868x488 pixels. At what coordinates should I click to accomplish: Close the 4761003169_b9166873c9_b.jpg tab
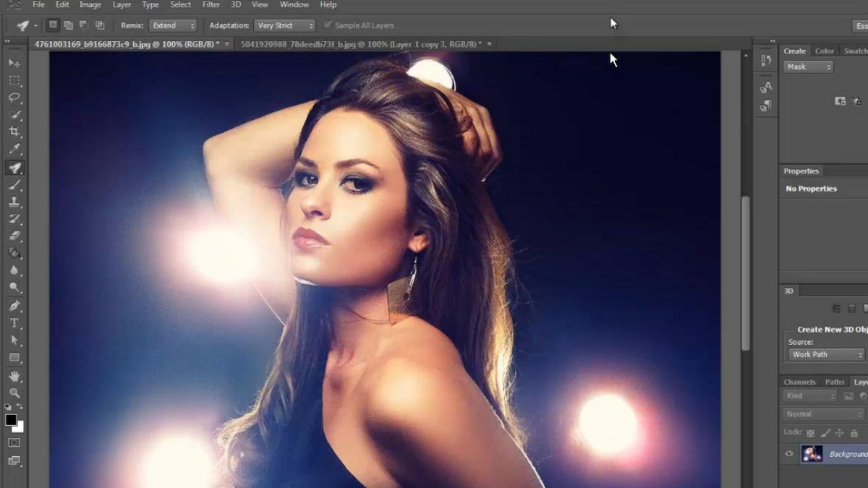click(227, 44)
